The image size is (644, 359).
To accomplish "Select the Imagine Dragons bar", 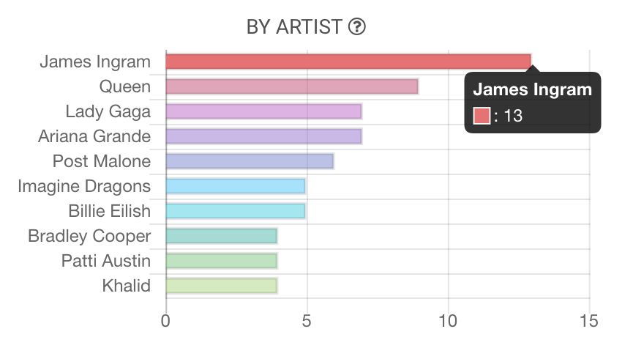I will pyautogui.click(x=235, y=186).
